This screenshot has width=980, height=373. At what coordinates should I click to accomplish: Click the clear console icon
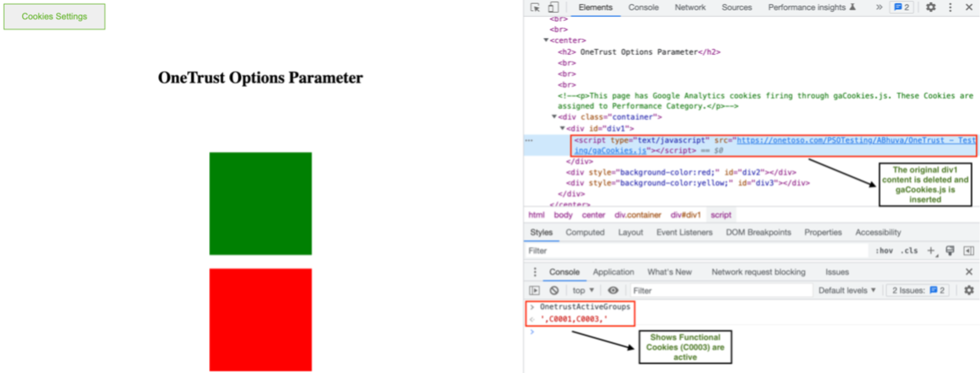click(554, 290)
